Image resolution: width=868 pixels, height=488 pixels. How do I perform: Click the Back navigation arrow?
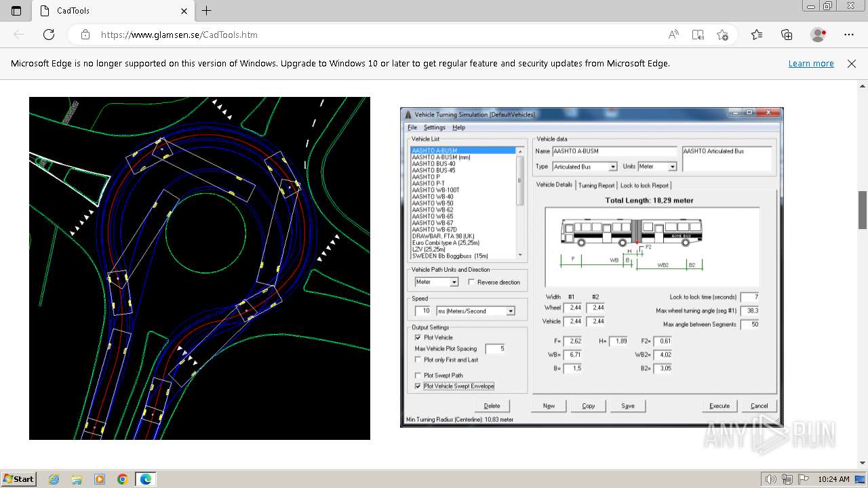click(x=19, y=35)
